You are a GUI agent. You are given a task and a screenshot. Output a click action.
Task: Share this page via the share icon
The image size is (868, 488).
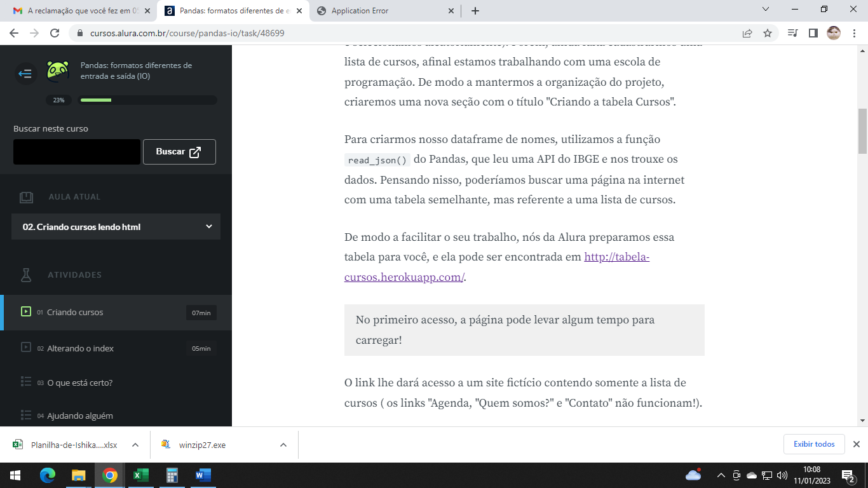[747, 33]
